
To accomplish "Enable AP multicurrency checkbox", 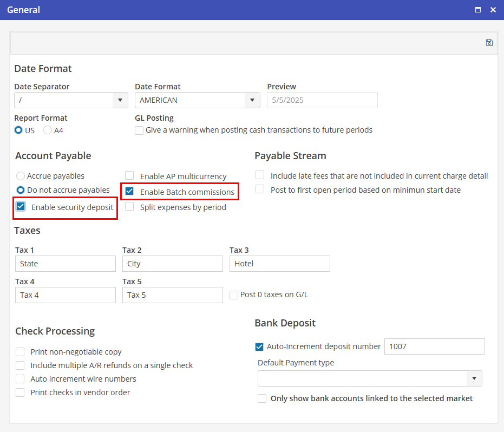I will [x=129, y=176].
